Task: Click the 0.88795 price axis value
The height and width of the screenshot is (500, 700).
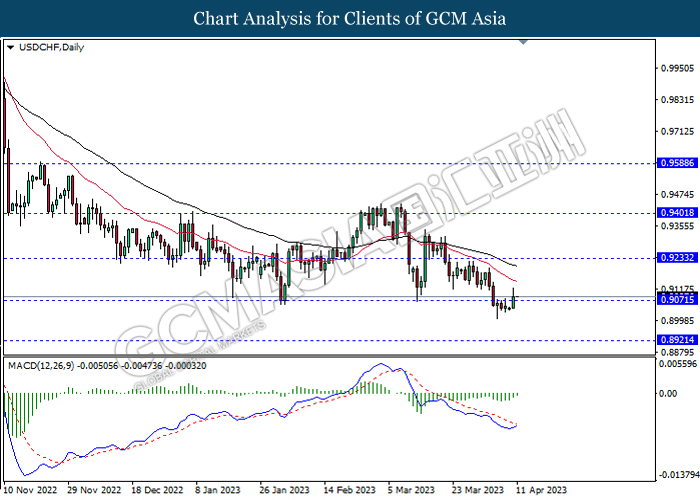Action: coord(677,352)
